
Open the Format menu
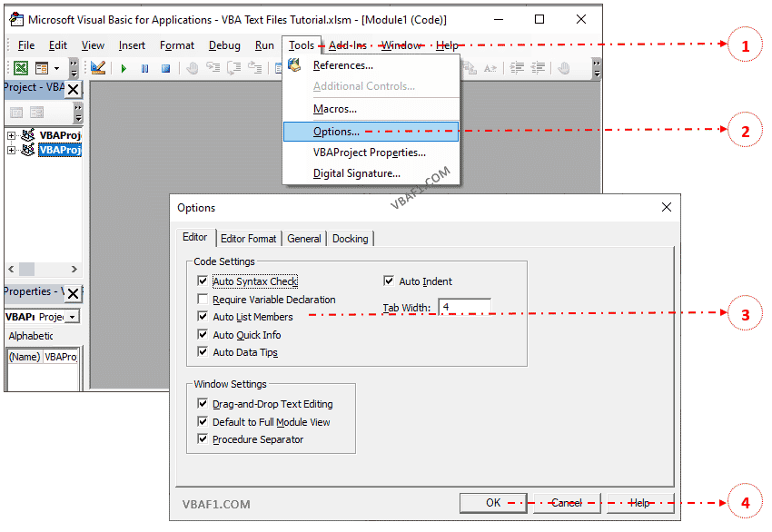[177, 45]
